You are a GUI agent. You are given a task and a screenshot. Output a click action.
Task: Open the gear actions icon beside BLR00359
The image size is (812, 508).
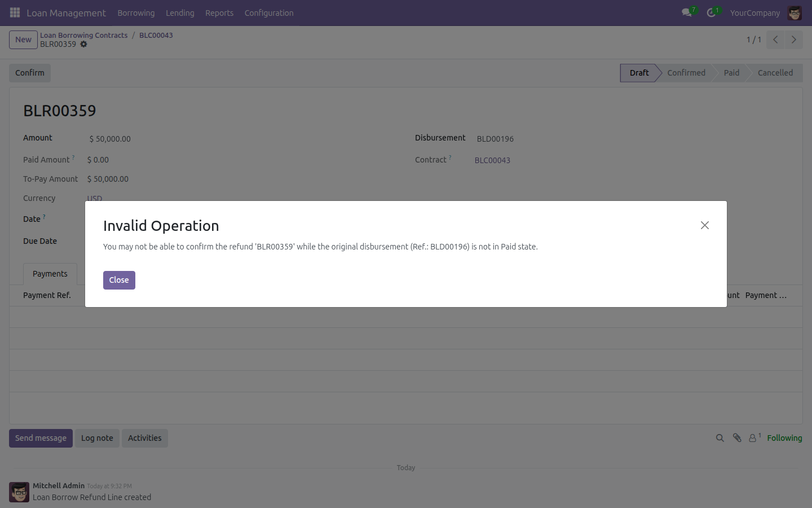point(83,44)
